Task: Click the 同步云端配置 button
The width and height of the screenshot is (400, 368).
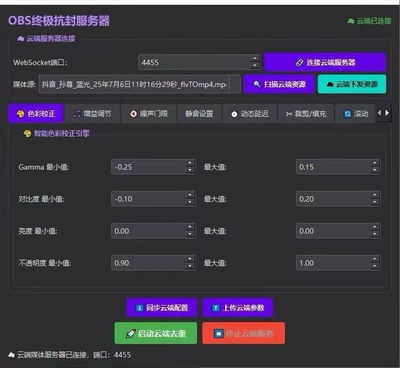Action: click(x=161, y=307)
